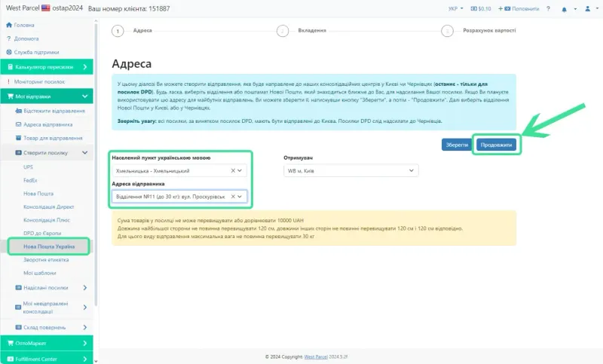Click the Продовжити button
Viewport: 603px width, 364px height.
(496, 145)
